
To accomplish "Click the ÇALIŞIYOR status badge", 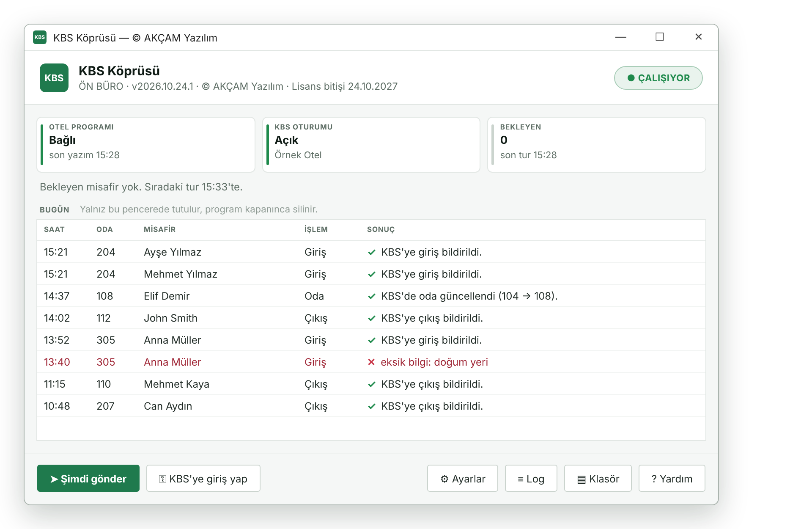I will coord(658,78).
